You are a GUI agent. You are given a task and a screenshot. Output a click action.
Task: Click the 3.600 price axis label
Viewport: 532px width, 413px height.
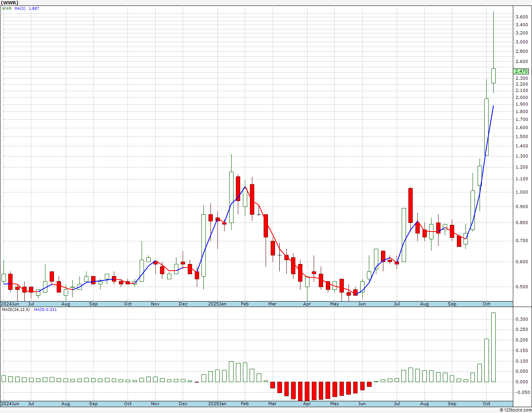pyautogui.click(x=521, y=17)
